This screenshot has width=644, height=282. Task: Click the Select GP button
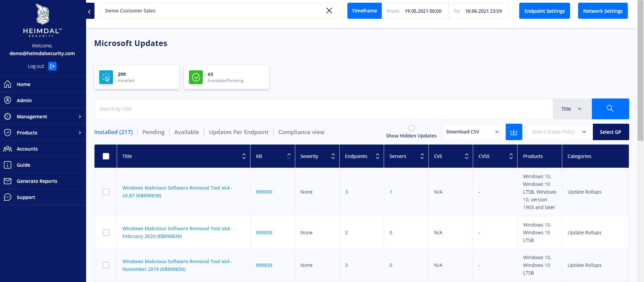pos(611,132)
